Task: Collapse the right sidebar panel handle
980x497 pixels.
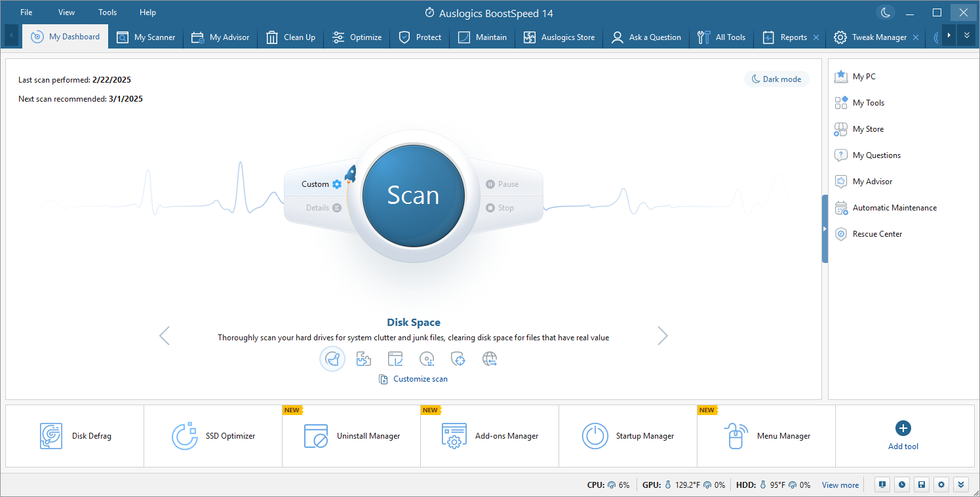Action: 825,229
